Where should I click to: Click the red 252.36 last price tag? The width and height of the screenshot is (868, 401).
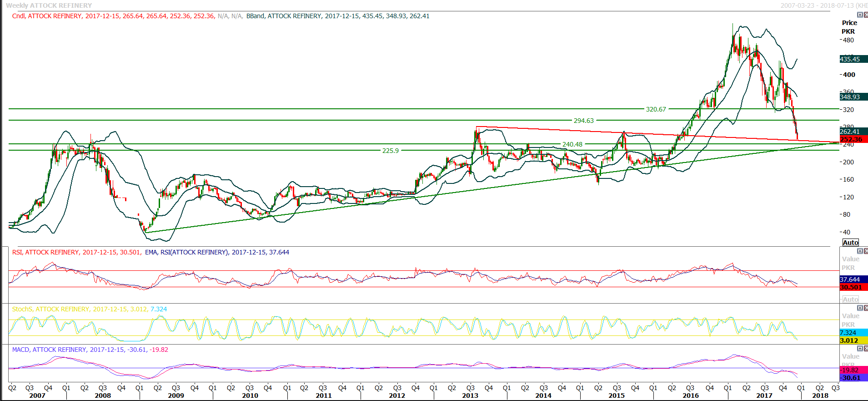click(x=853, y=139)
